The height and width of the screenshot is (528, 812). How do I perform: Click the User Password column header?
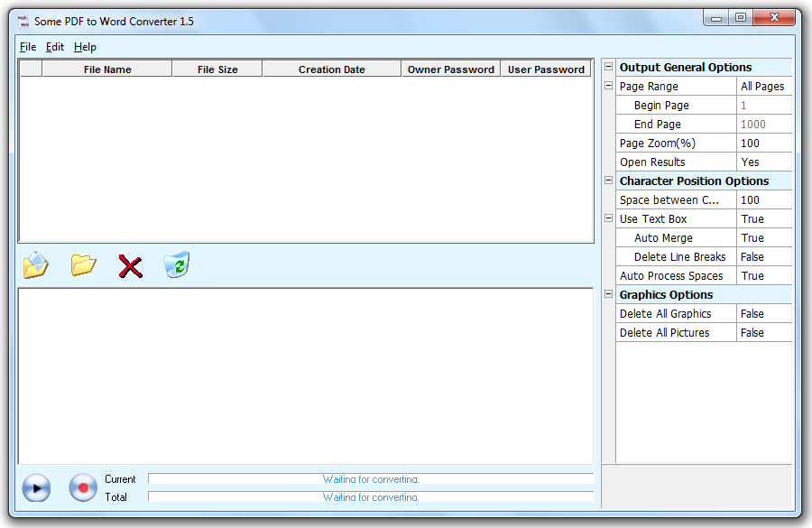point(546,69)
